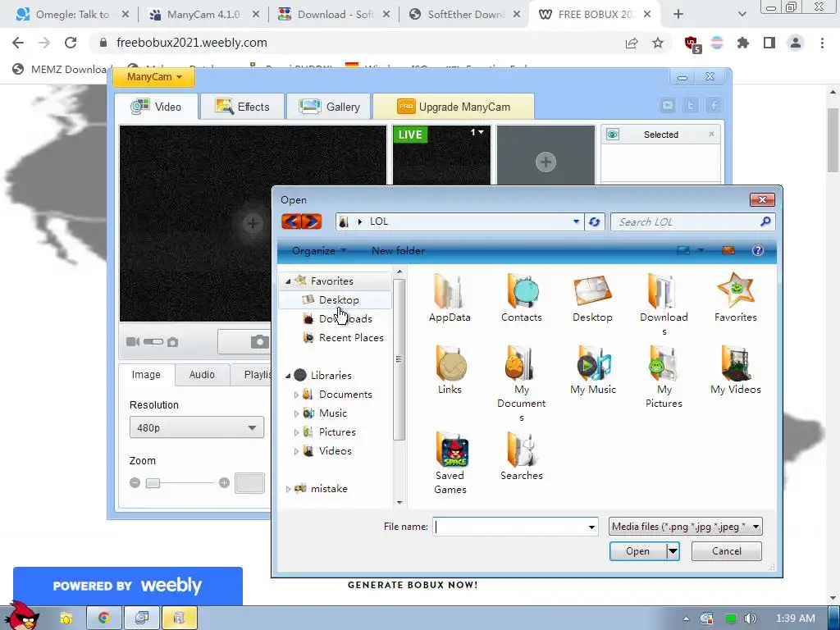Click the back arrow in Open dialog
Image resolution: width=840 pixels, height=630 pixels.
[x=291, y=221]
